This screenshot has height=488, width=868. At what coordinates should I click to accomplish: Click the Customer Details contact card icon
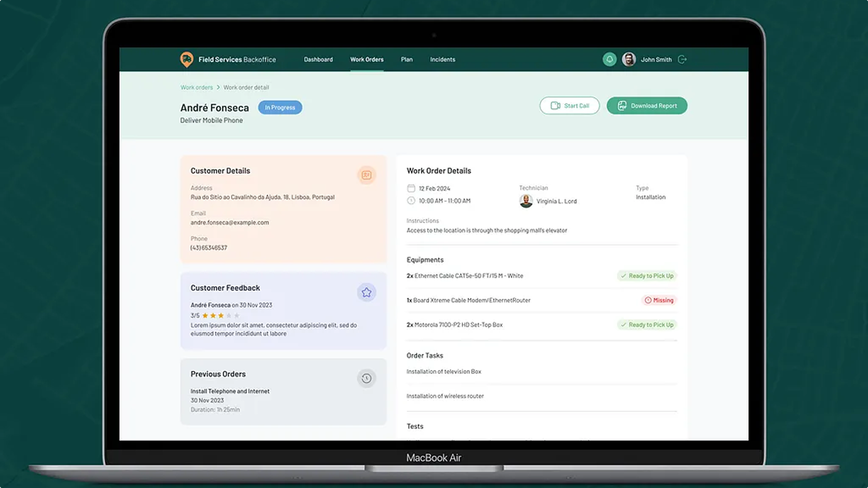point(367,175)
